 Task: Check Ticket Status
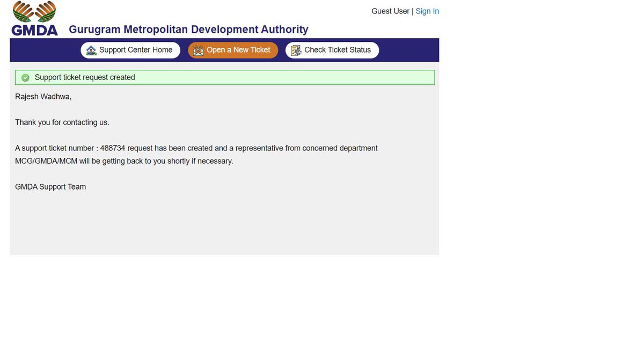(x=332, y=50)
